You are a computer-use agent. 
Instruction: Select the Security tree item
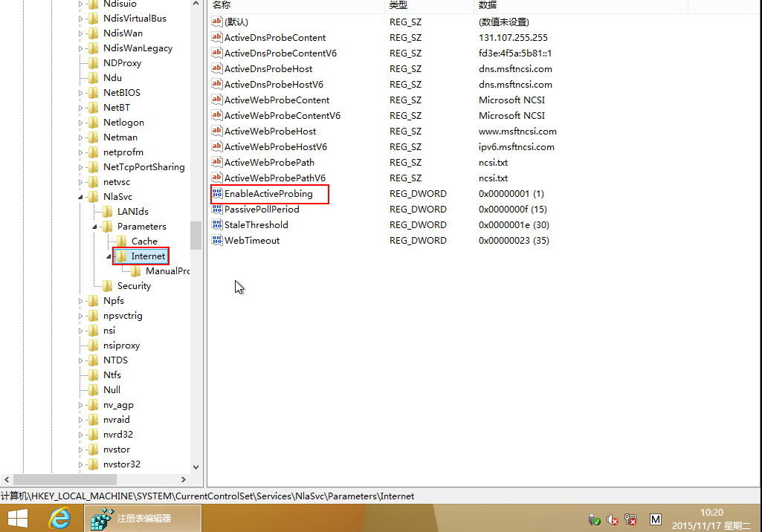point(134,286)
